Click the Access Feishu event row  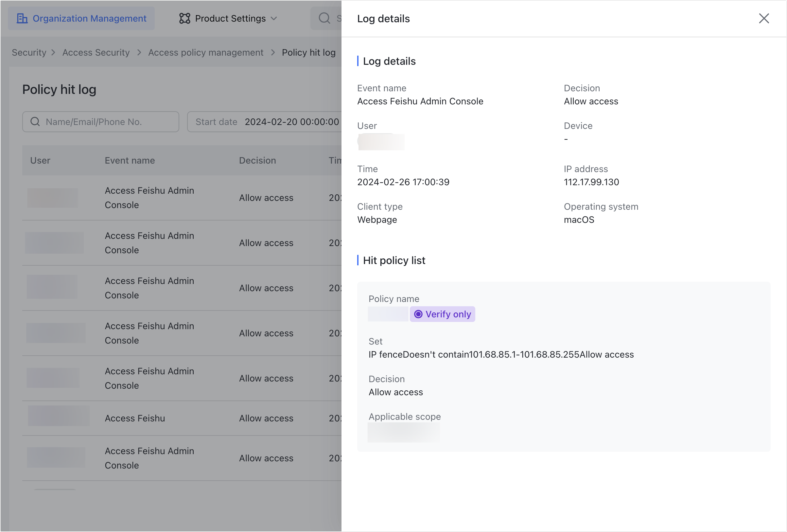point(134,418)
